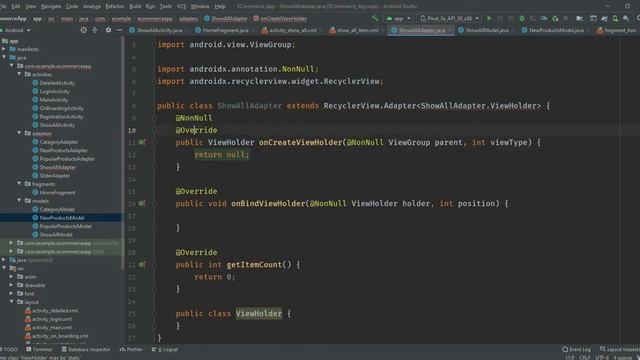This screenshot has width=640, height=360.
Task: Click the project panel settings gear icon
Action: [x=108, y=30]
